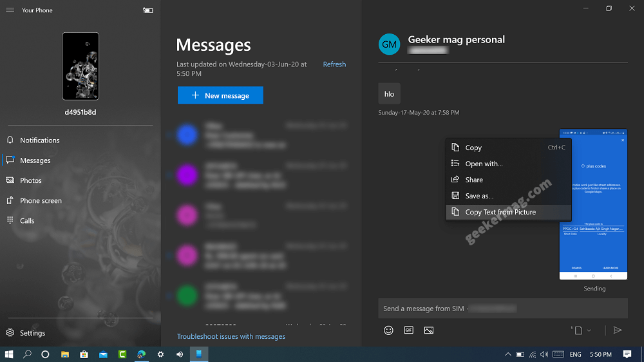Screen dimensions: 644x362
Task: Open the touch keyboard from tray
Action: click(558, 354)
